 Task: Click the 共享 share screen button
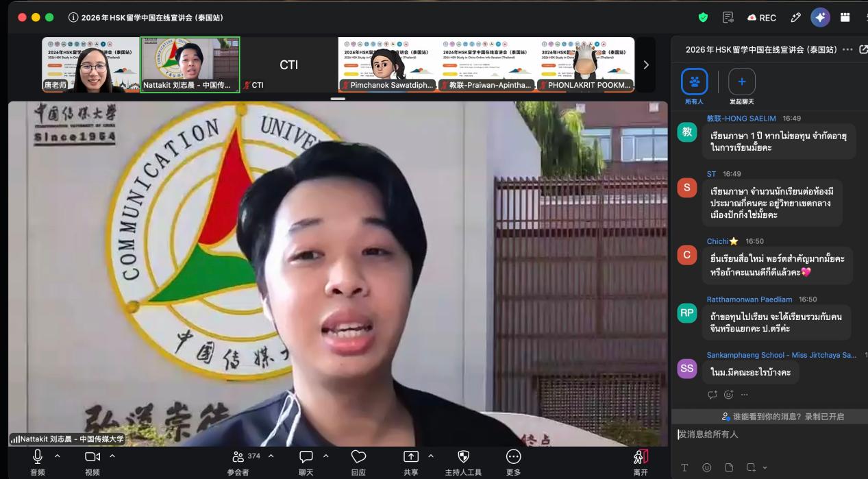[x=411, y=462]
